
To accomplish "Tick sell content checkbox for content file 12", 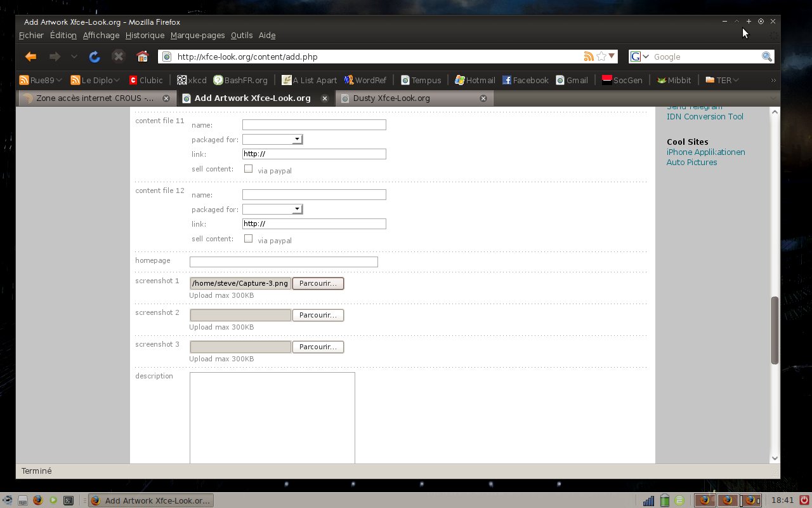I will [248, 239].
